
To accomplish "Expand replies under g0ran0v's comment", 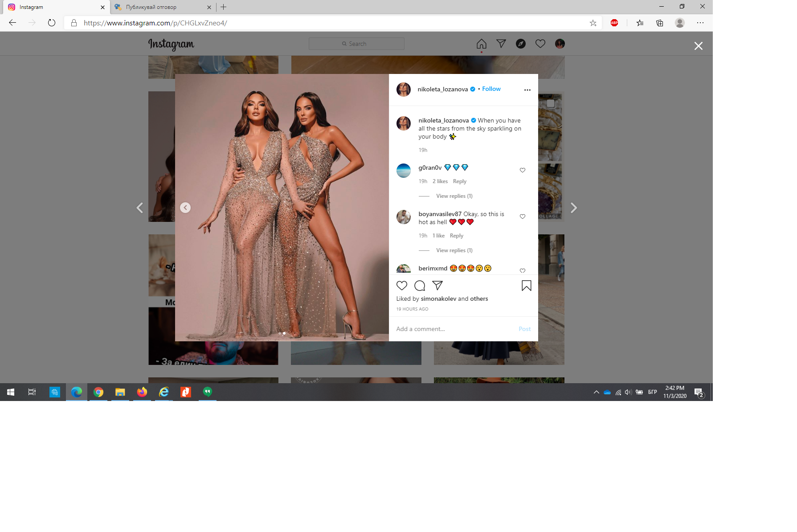I will [x=454, y=196].
